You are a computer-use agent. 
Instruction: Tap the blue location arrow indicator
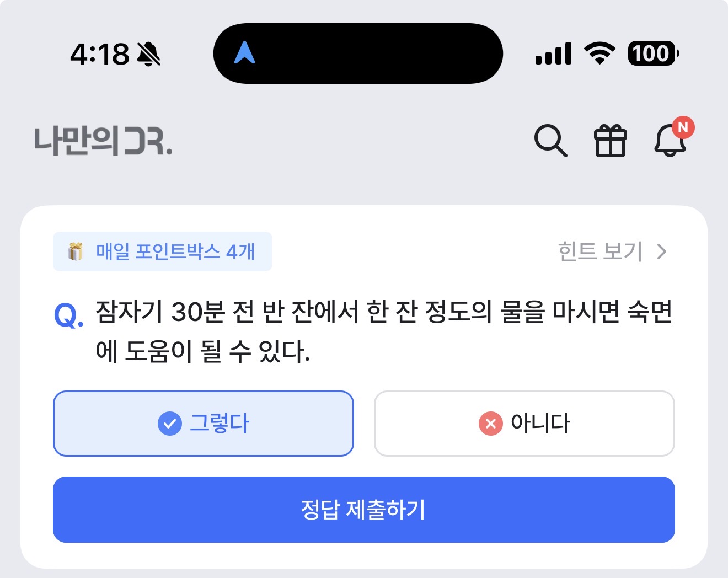point(244,53)
